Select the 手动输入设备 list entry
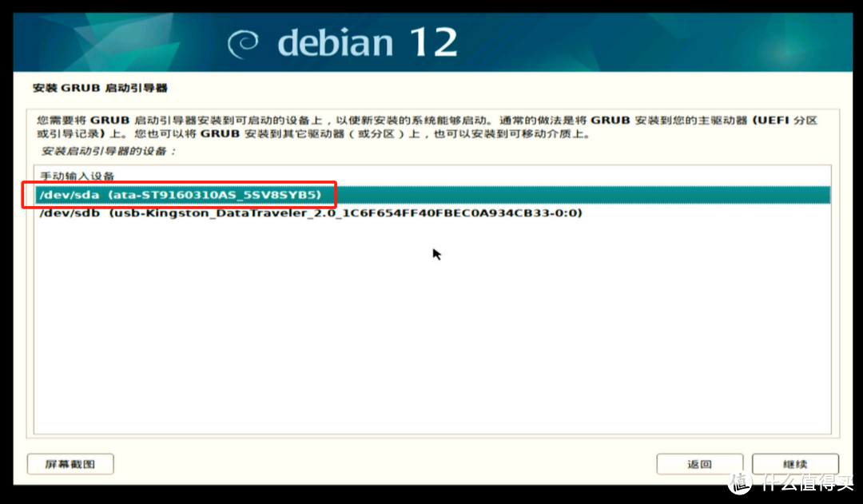Image resolution: width=863 pixels, height=504 pixels. [78, 176]
